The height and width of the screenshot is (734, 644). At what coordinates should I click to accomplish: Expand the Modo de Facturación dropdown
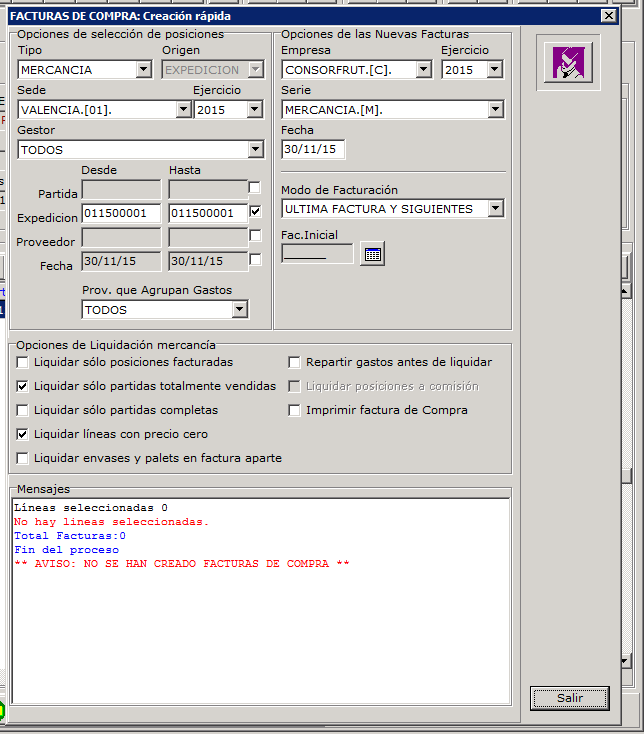[x=495, y=209]
